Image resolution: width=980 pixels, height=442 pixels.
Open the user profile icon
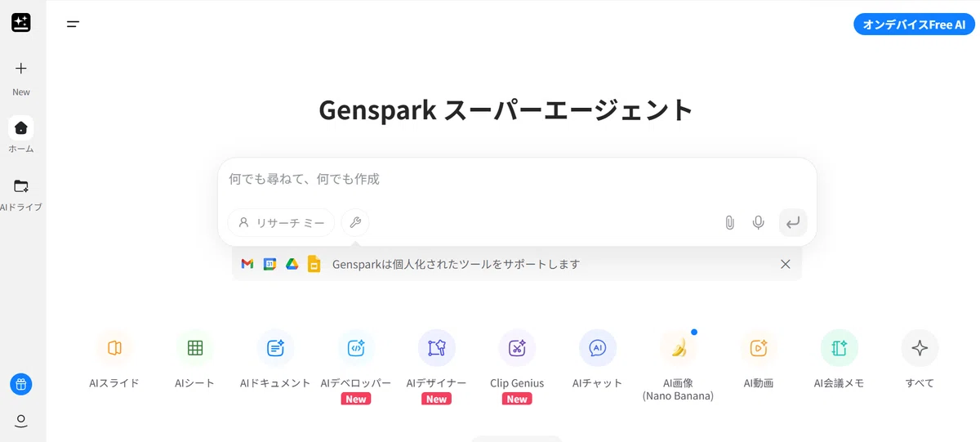21,421
